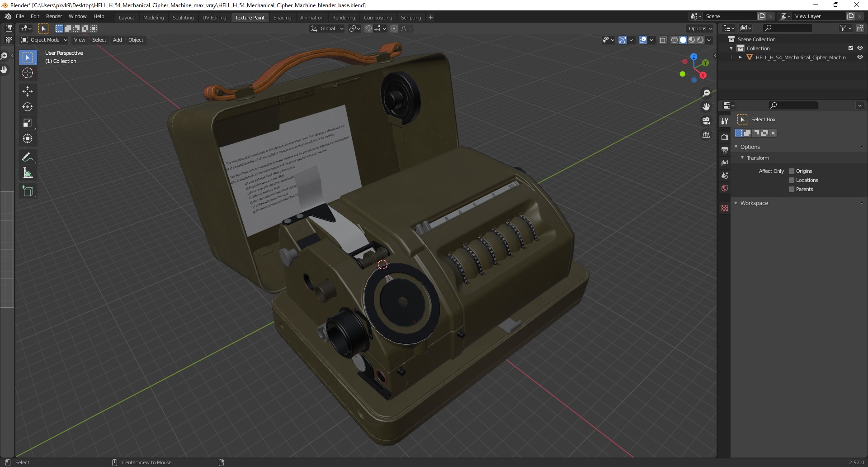Screen dimensions: 868x467
Task: Toggle Show Overlays button in viewport header
Action: (x=643, y=40)
